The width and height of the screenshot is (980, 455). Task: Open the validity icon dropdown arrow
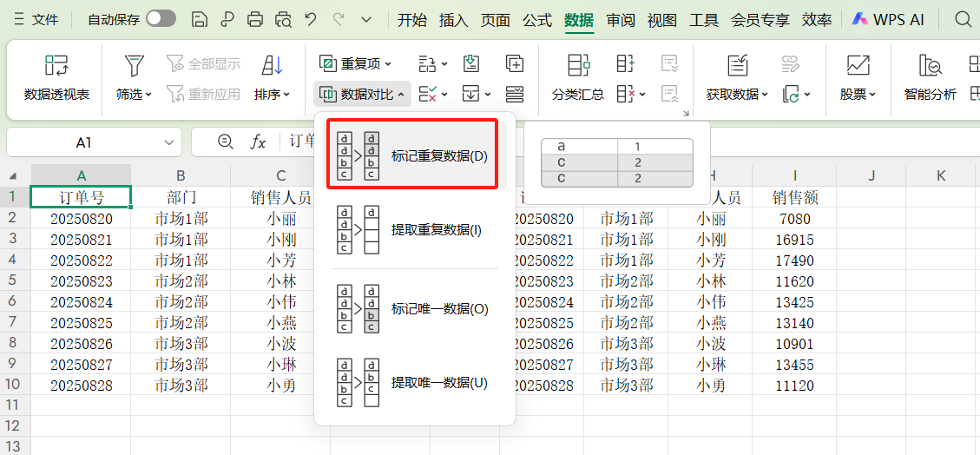(x=445, y=95)
